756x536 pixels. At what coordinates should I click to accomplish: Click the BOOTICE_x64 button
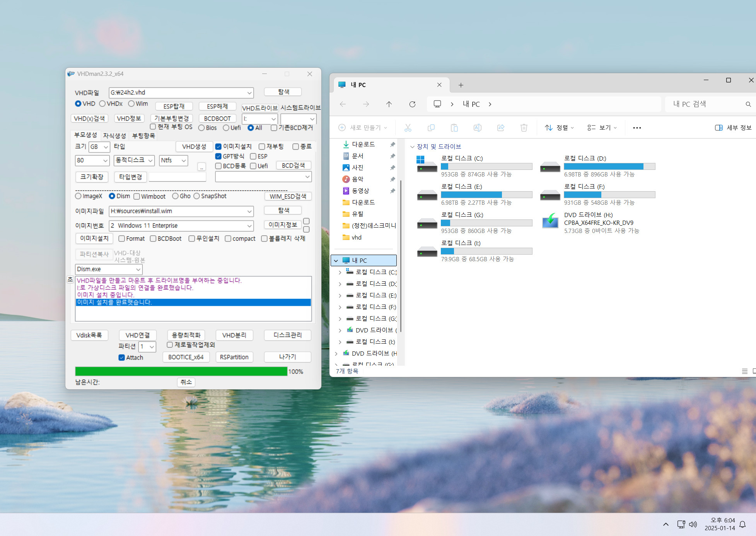(186, 357)
